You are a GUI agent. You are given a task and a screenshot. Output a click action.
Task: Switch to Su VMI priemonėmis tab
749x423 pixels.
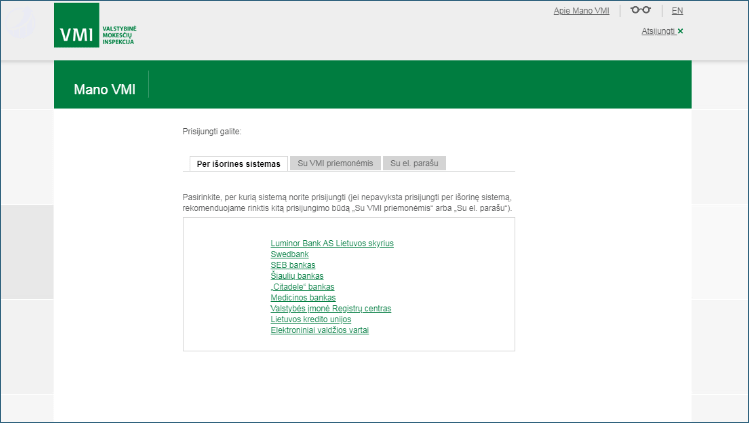pos(335,163)
